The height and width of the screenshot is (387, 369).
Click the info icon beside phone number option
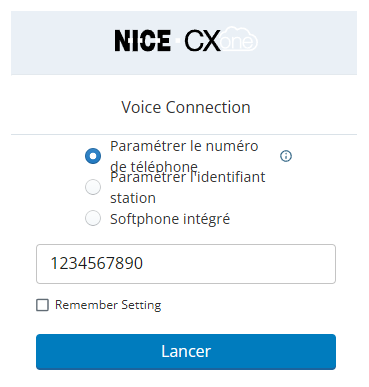(286, 156)
